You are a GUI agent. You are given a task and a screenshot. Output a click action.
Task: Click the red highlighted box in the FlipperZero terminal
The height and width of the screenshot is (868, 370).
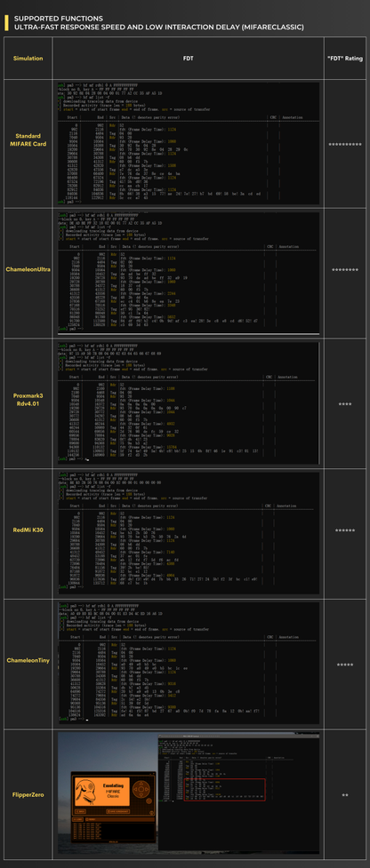[x=225, y=790]
